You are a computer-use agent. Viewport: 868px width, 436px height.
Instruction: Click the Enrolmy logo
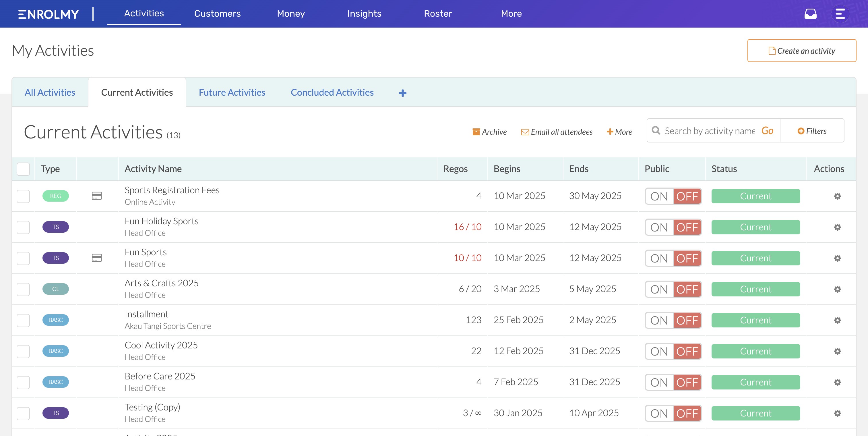click(48, 14)
